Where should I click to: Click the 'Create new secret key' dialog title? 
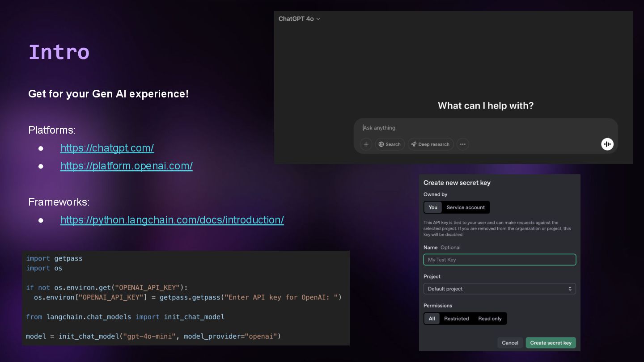click(457, 183)
